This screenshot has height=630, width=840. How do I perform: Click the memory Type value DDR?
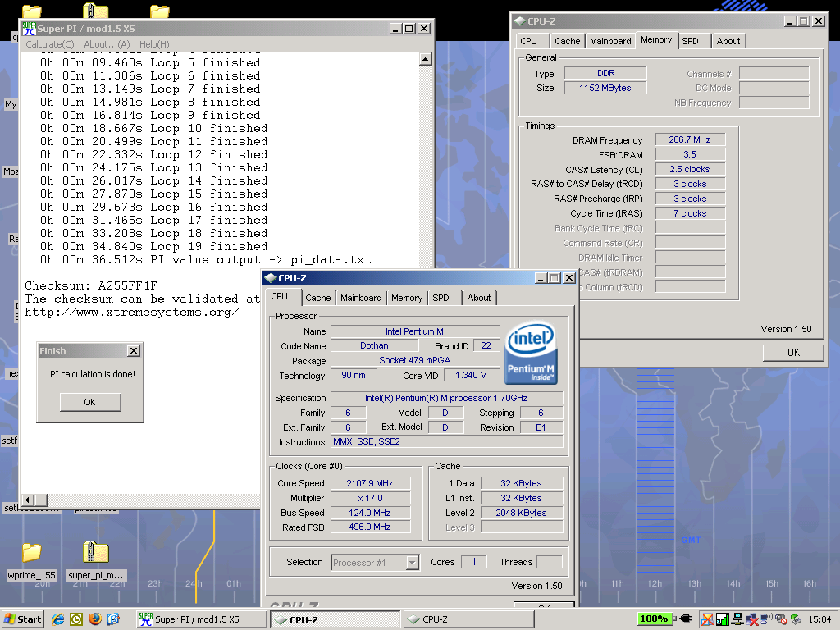click(x=605, y=73)
